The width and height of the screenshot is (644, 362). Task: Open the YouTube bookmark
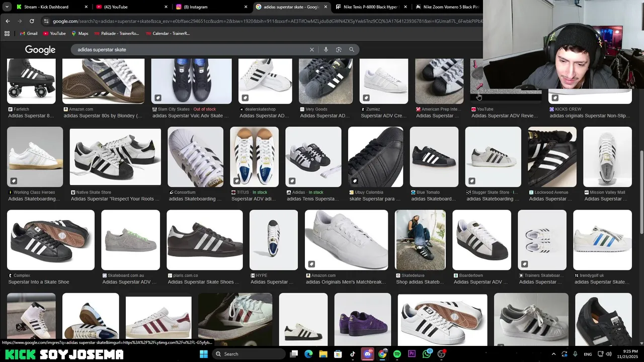click(54, 34)
